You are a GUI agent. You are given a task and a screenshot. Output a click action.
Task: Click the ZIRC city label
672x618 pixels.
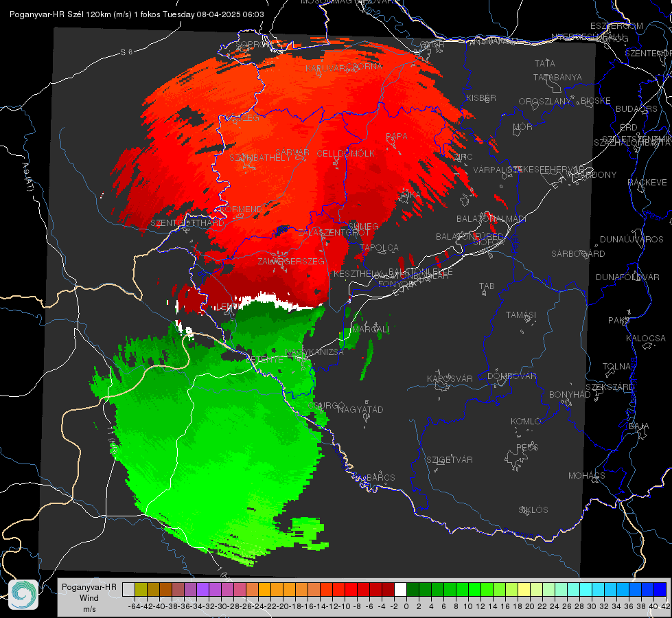[x=463, y=157]
